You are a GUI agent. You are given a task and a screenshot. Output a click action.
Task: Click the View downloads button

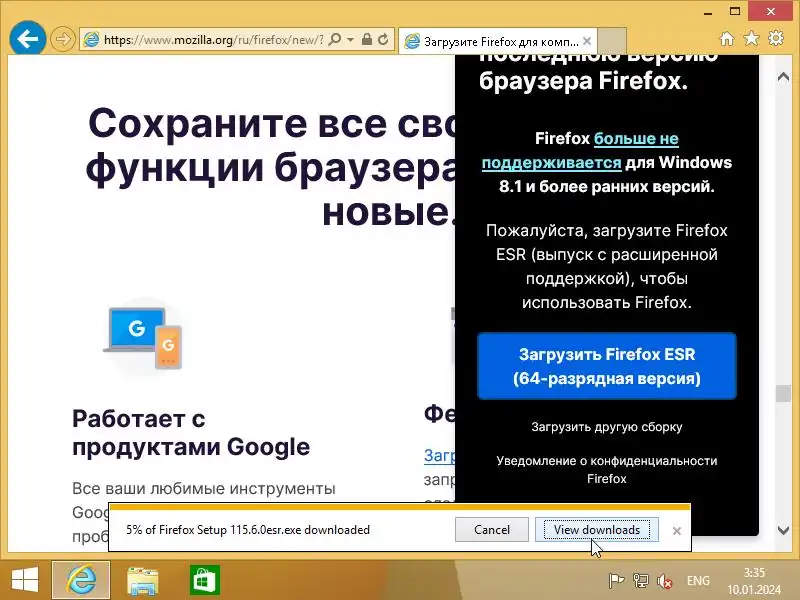tap(596, 530)
